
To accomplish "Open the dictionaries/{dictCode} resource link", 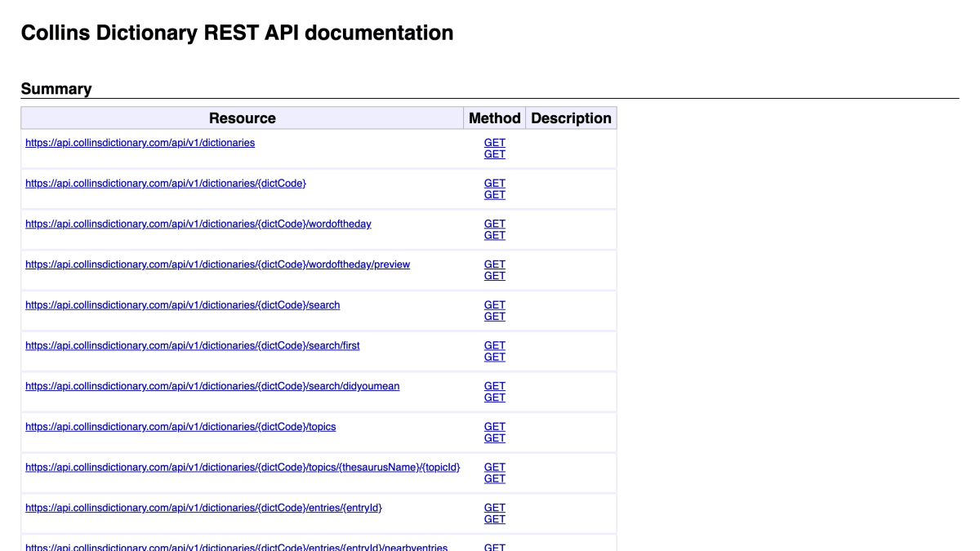I will (x=166, y=184).
